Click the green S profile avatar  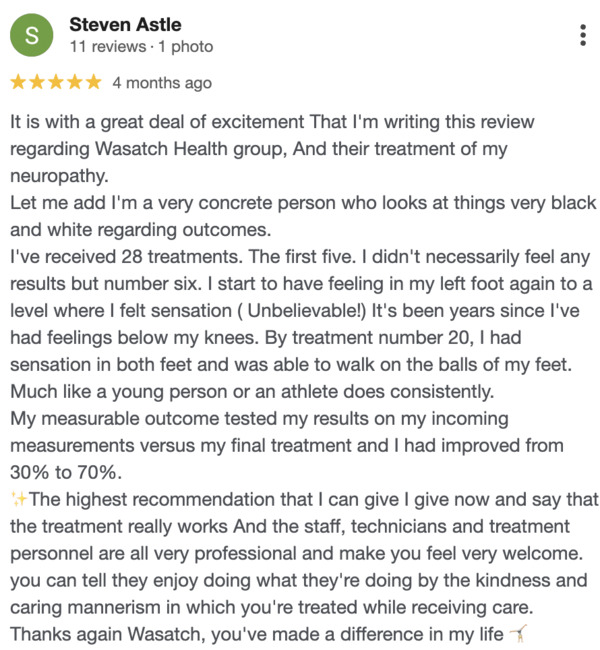[32, 35]
